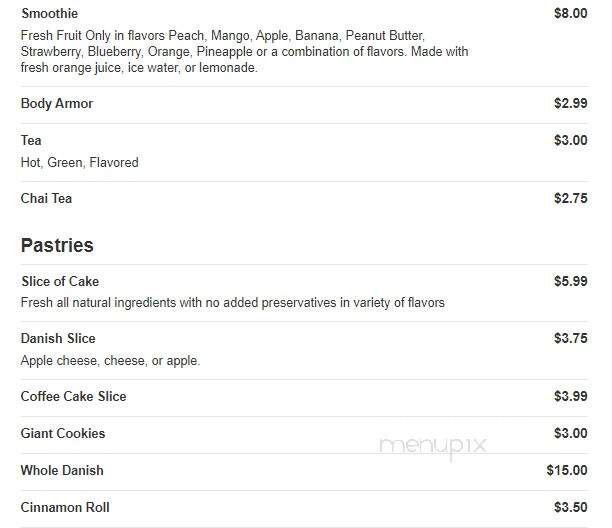Image resolution: width=612 pixels, height=528 pixels.
Task: Click the Body Armor price $2.99
Action: click(571, 103)
